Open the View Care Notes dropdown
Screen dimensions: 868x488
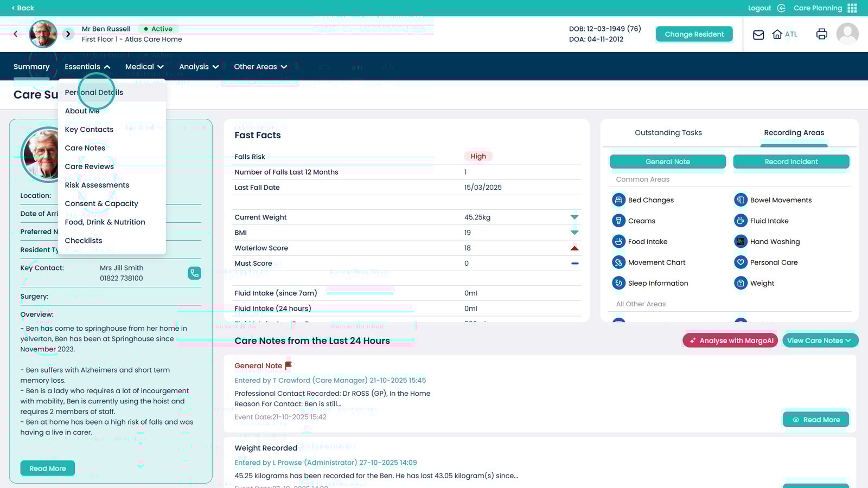tap(820, 341)
